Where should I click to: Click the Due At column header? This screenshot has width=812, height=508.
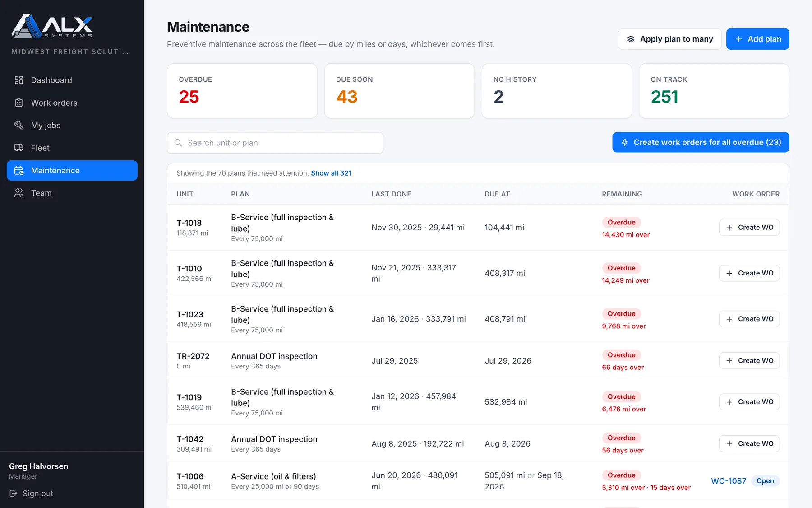497,194
